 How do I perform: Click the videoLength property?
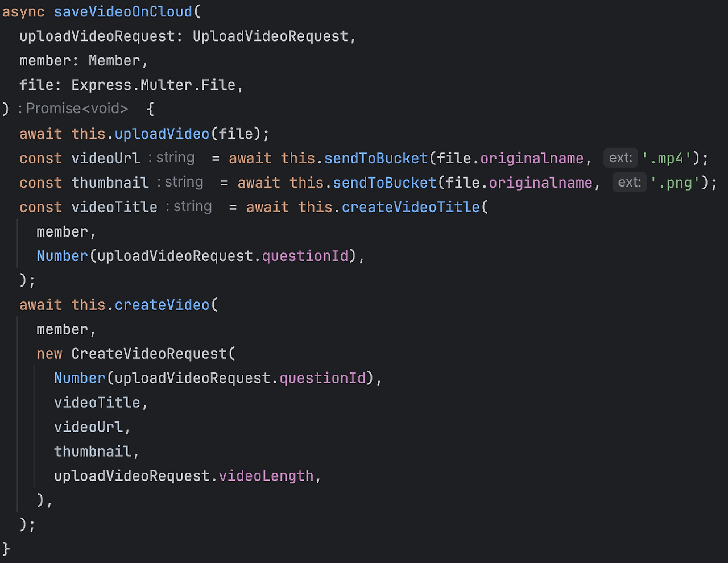coord(266,477)
